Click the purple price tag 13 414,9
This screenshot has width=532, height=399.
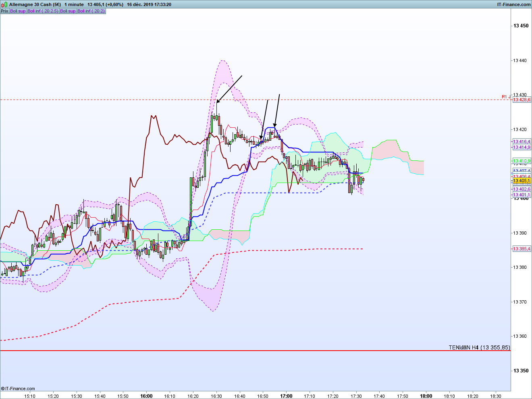click(x=522, y=148)
